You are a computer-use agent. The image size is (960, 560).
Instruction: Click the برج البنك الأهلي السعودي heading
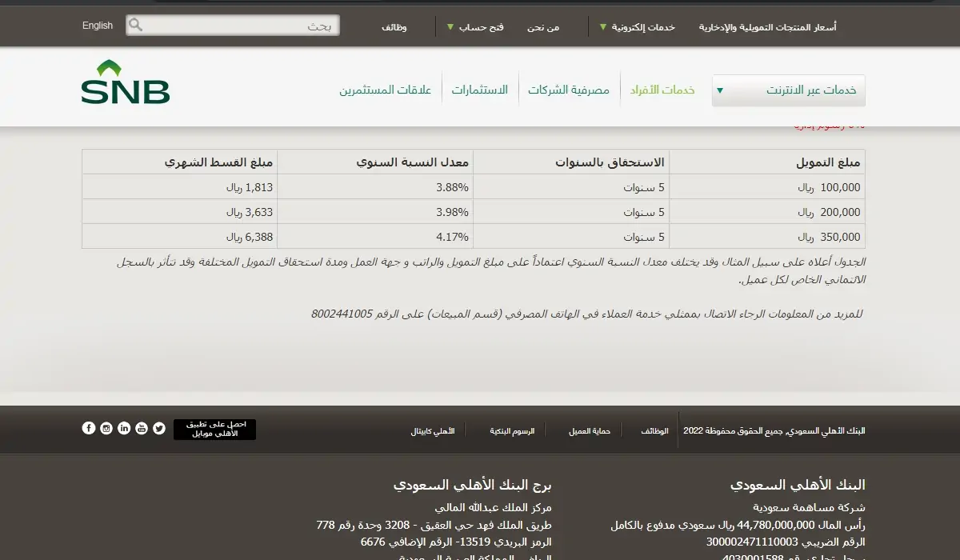(x=473, y=485)
